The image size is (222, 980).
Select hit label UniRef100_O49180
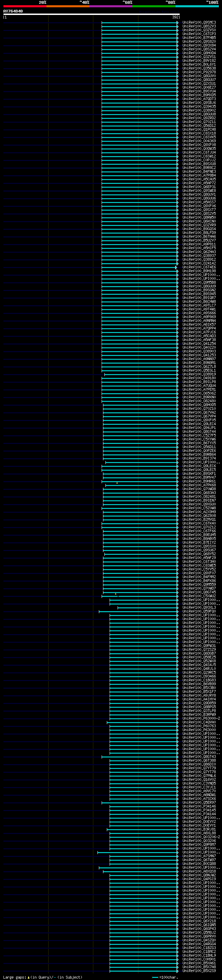pyautogui.click(x=199, y=378)
